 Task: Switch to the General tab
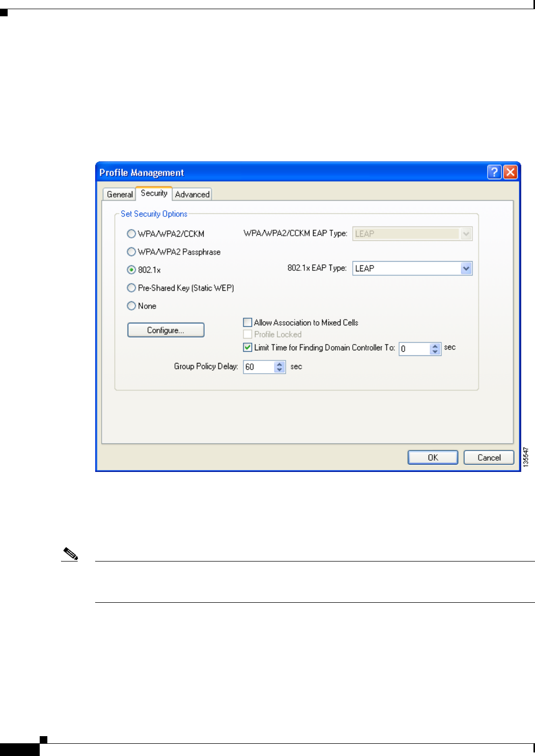[120, 194]
